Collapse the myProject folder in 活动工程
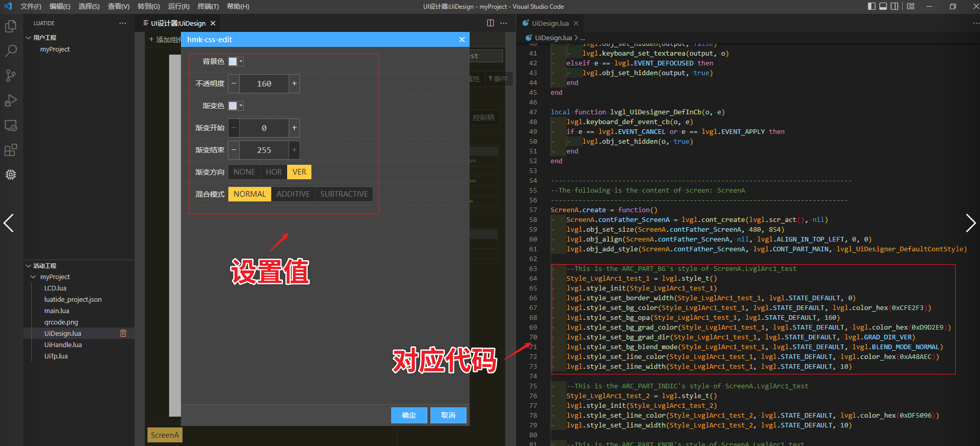This screenshot has width=980, height=446. [x=34, y=277]
